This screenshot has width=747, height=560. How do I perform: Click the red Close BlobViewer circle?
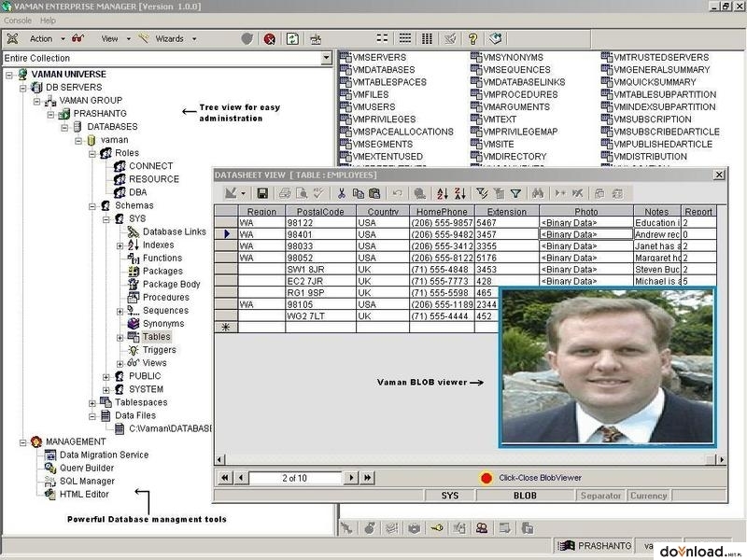click(x=486, y=478)
